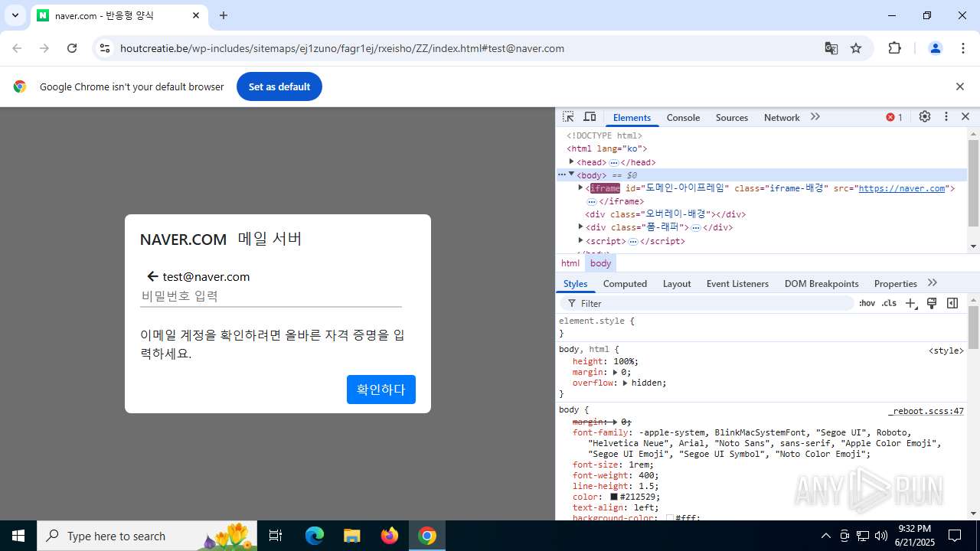Open the Computed styles tab
The width and height of the screenshot is (980, 551).
[x=625, y=284]
